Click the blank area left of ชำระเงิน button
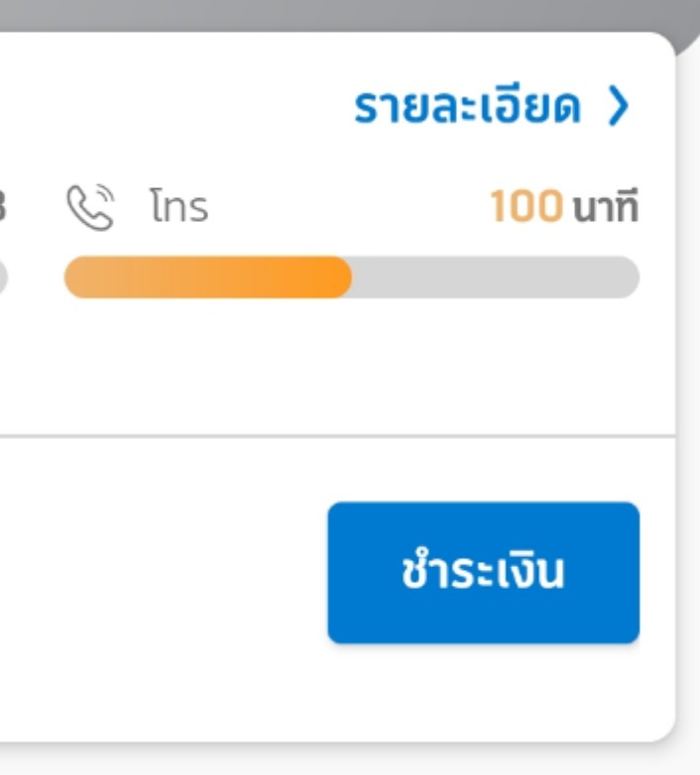 click(159, 573)
